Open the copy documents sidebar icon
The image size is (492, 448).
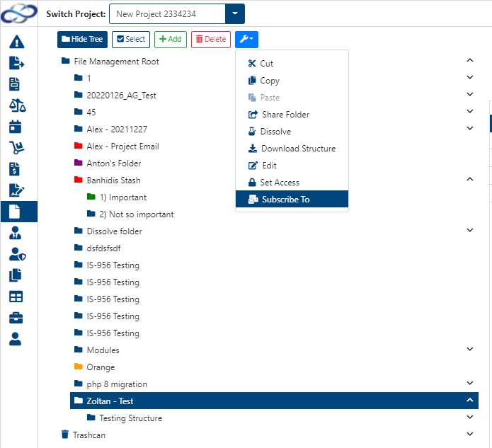point(15,275)
